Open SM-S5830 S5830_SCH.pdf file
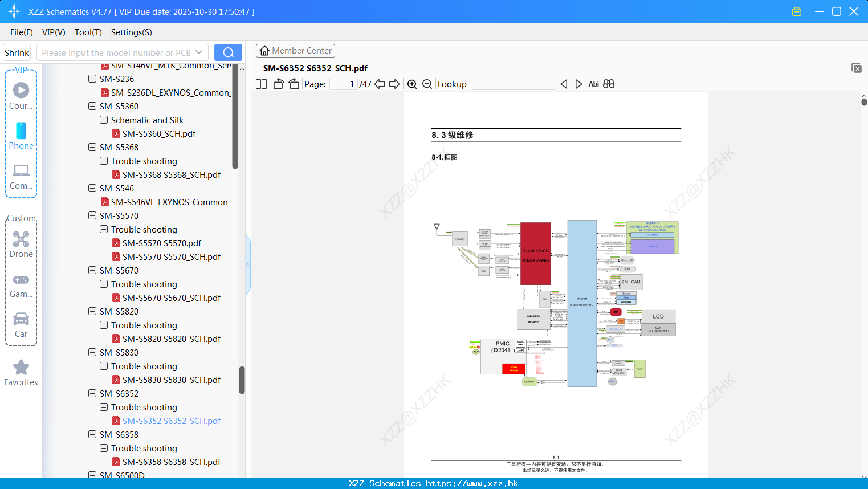The image size is (868, 489). point(172,380)
